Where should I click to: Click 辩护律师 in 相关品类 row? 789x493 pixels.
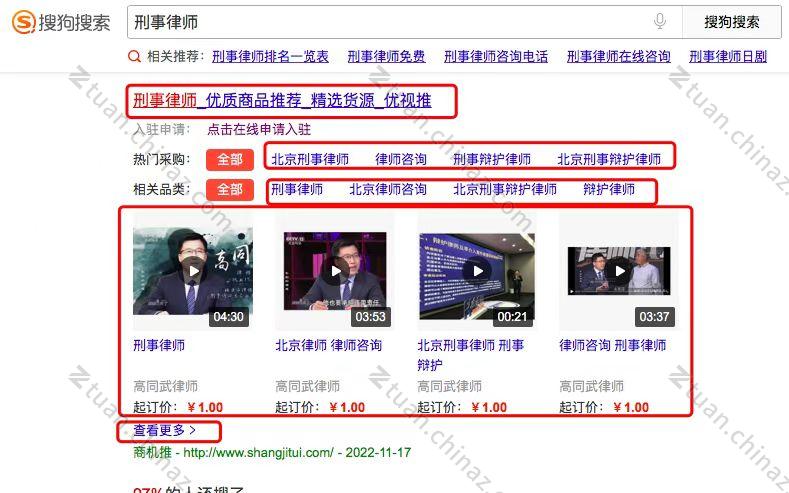click(x=609, y=190)
